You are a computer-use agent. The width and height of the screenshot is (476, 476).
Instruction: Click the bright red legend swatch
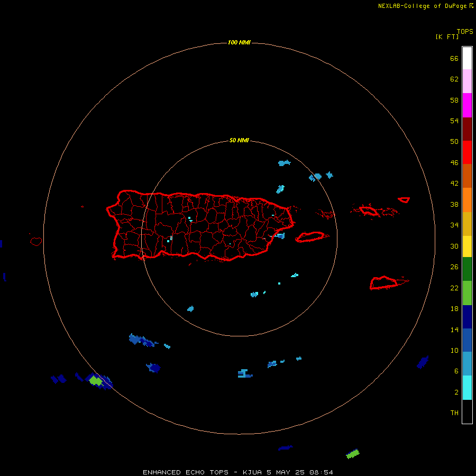(x=467, y=152)
